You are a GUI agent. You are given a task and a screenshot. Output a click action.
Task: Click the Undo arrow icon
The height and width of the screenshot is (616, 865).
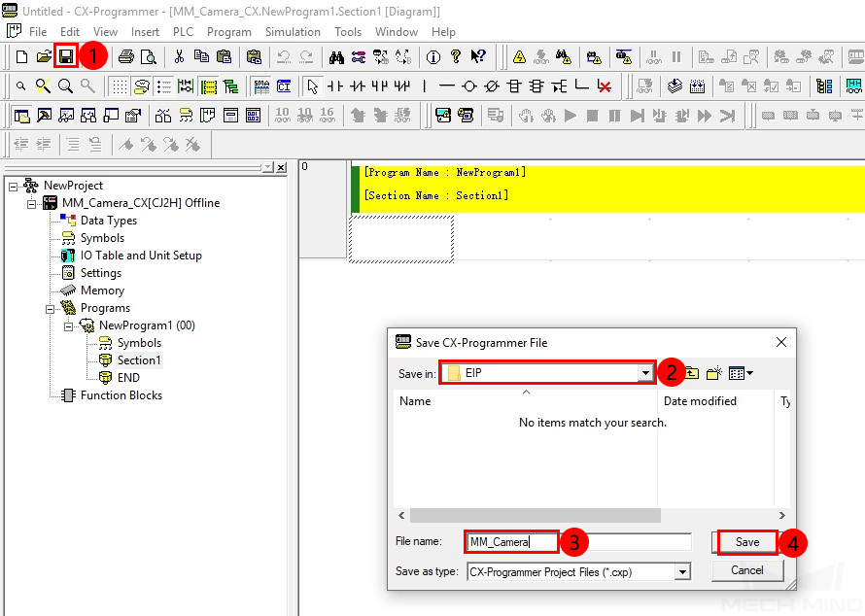284,56
